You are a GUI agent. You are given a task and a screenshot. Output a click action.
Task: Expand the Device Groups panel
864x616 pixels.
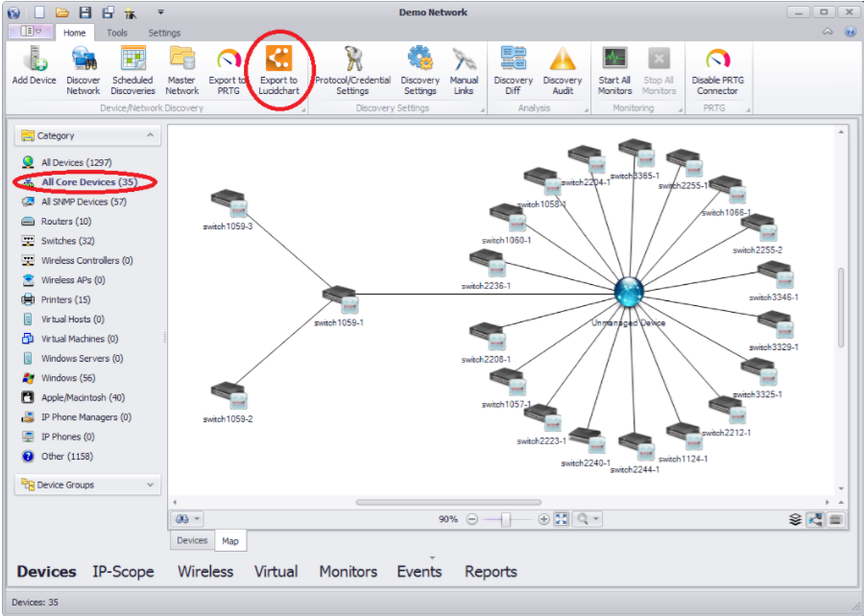[x=150, y=485]
